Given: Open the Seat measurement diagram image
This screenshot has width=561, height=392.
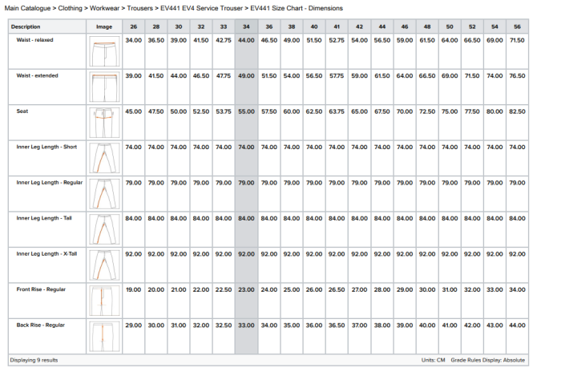Looking at the screenshot, I should 103,123.
